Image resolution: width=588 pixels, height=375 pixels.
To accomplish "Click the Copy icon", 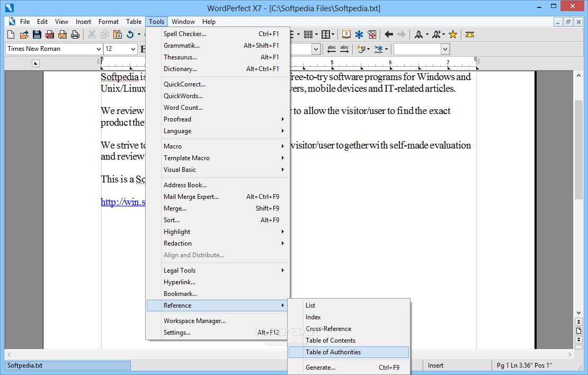I will pos(105,34).
